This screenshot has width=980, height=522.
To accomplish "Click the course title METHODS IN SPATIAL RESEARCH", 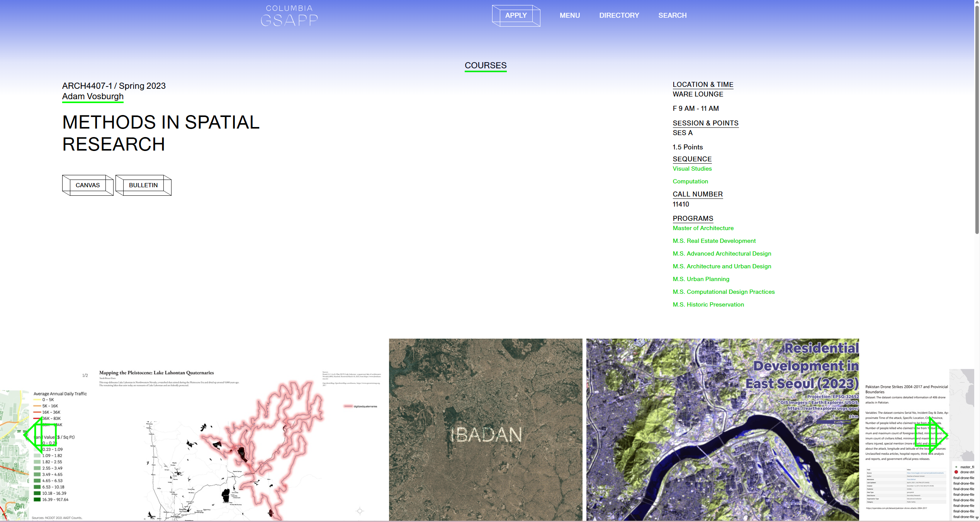I will pos(161,133).
